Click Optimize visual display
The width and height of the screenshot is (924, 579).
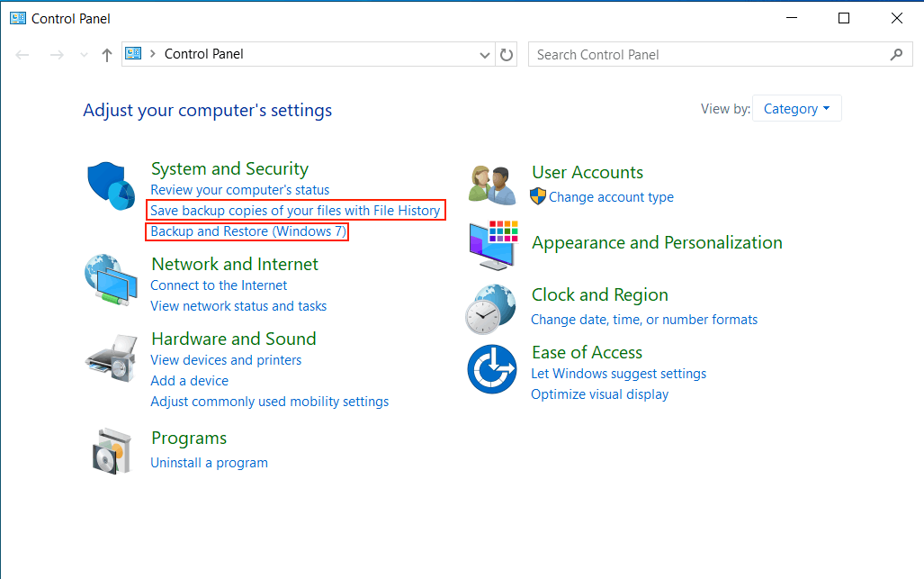coord(600,394)
